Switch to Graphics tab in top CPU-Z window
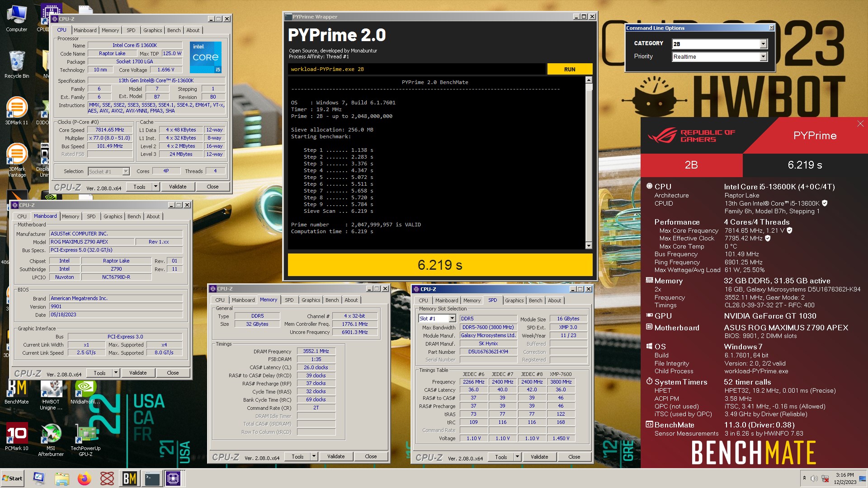Viewport: 868px width, 488px height. pyautogui.click(x=153, y=30)
